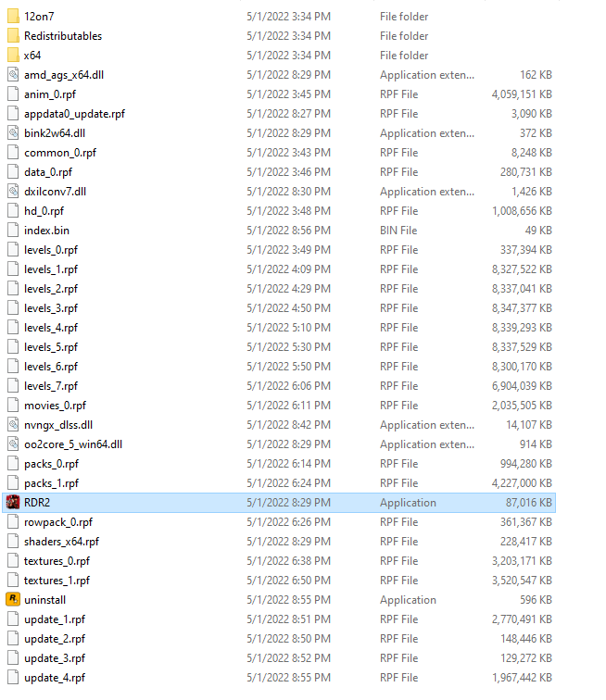Click the update_1.rpf file icon
The image size is (606, 700).
coord(13,619)
